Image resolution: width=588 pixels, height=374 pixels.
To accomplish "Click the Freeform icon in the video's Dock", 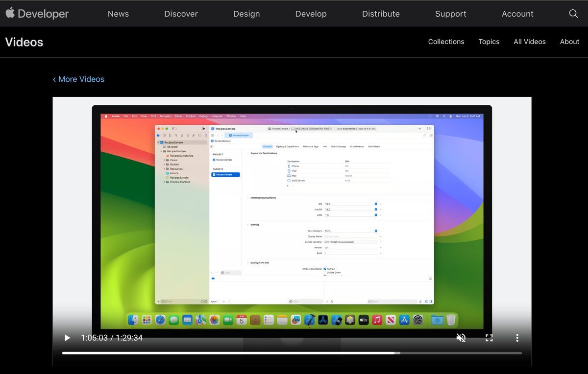I will (x=295, y=320).
